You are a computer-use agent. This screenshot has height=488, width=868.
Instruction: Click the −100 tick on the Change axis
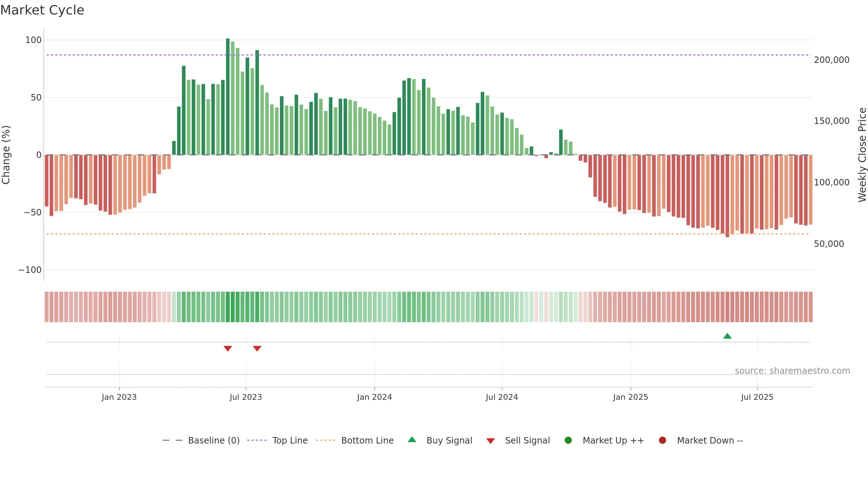click(30, 270)
